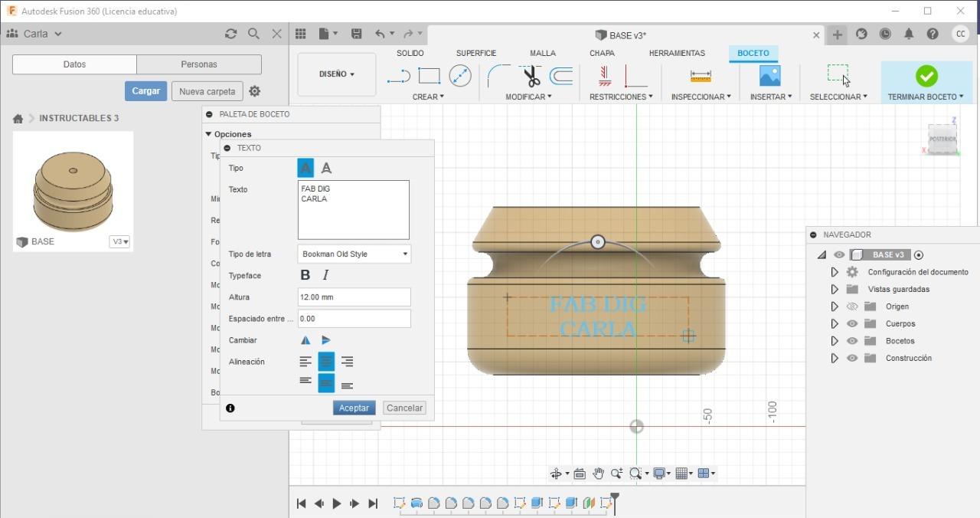Toggle visibility of Cuerpos folder

852,323
